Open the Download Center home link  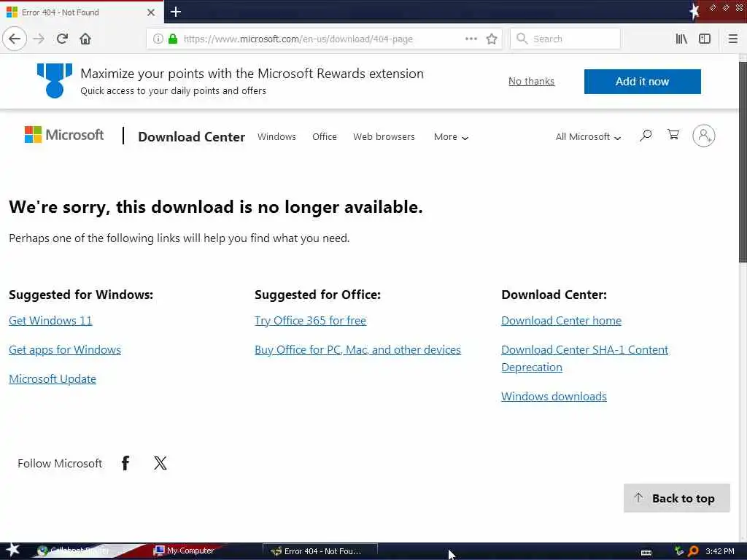click(561, 321)
